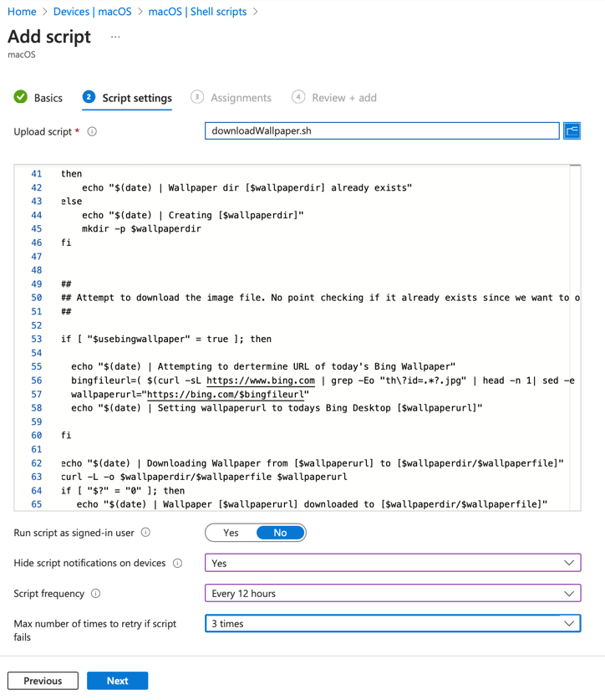This screenshot has width=605, height=700.
Task: Click info icon beside Run script as signed-in user
Action: pyautogui.click(x=145, y=532)
